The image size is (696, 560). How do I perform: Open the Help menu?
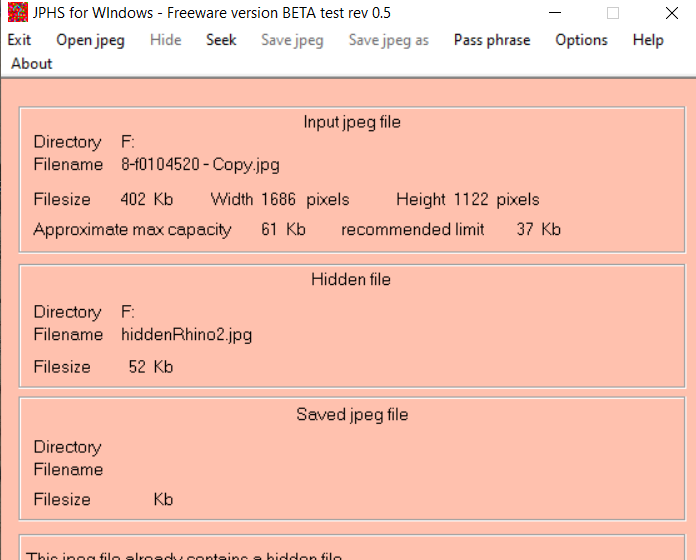(648, 40)
